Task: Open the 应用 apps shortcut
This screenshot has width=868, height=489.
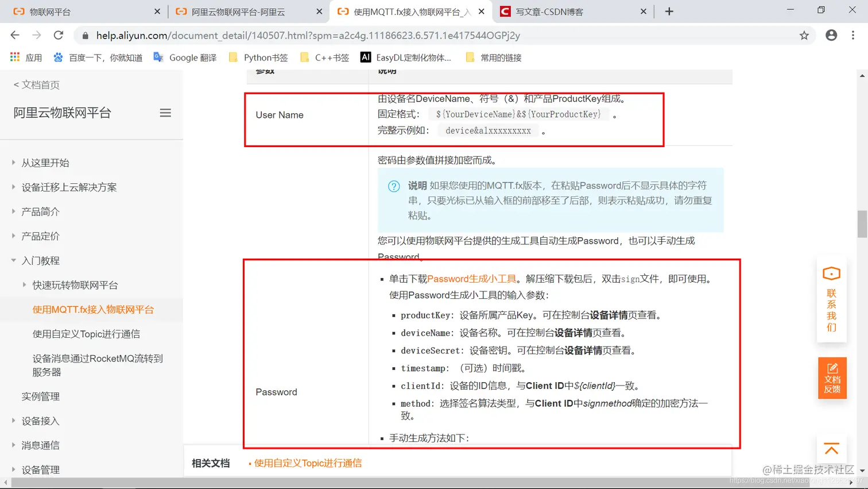Action: pos(26,57)
